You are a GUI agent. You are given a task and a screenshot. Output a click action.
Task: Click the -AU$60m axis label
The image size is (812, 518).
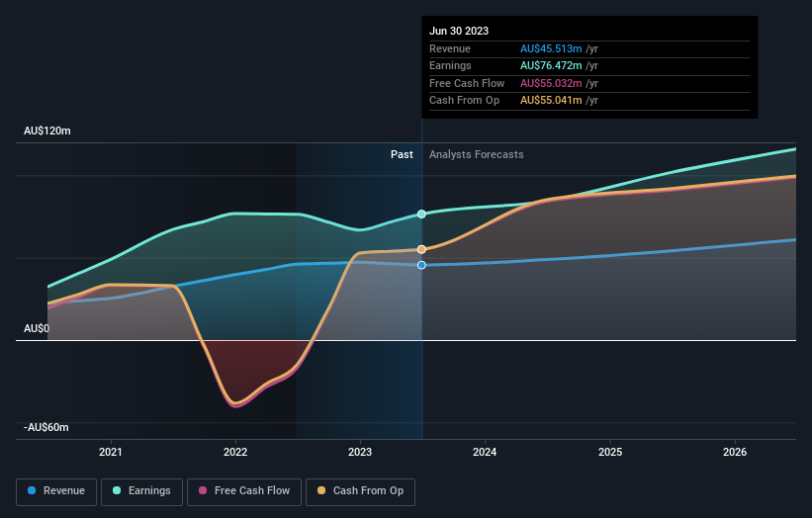46,427
